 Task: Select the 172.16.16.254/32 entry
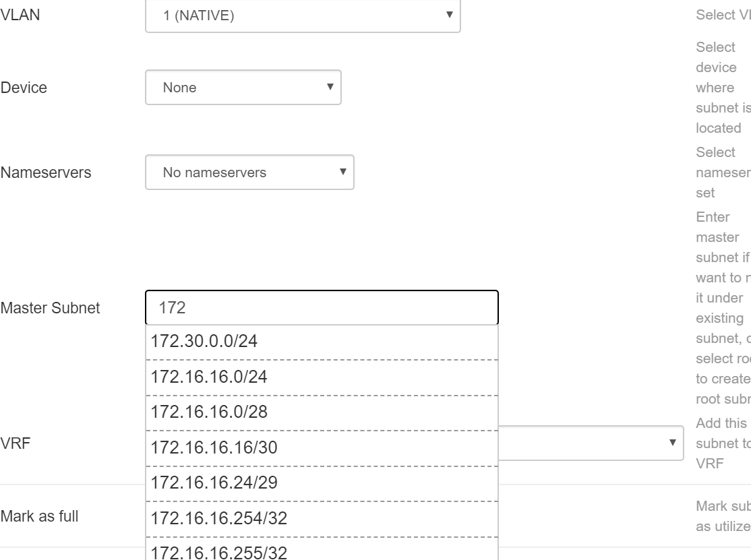[x=270, y=516]
